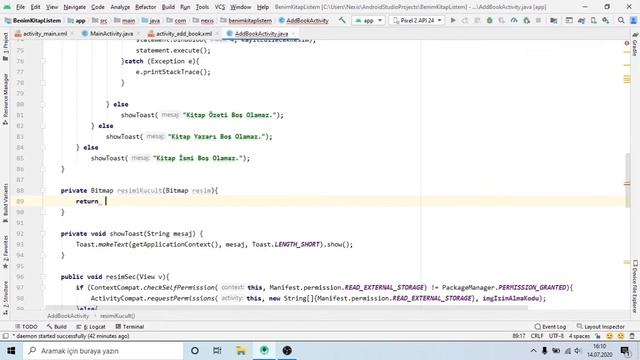Image resolution: width=640 pixels, height=360 pixels.
Task: Open the Refactor menu
Action: (x=145, y=7)
